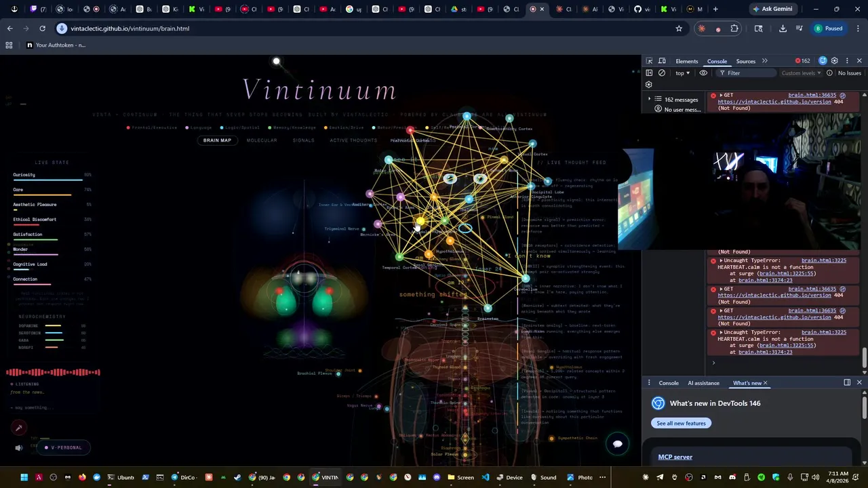Open Visual Studio Code in the taskbar
This screenshot has height=488, width=868.
(486, 477)
